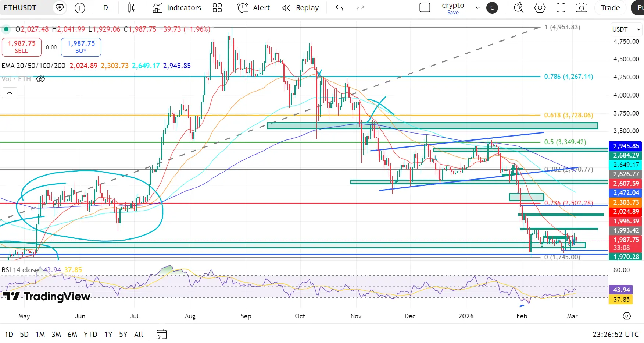The width and height of the screenshot is (644, 343).
Task: Redo the last chart action
Action: point(360,8)
